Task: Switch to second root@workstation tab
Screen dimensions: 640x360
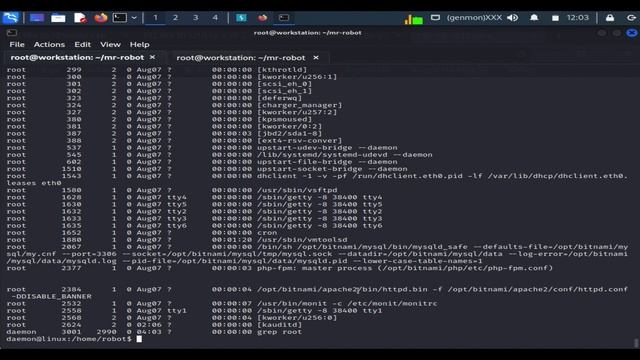Action: (x=241, y=58)
